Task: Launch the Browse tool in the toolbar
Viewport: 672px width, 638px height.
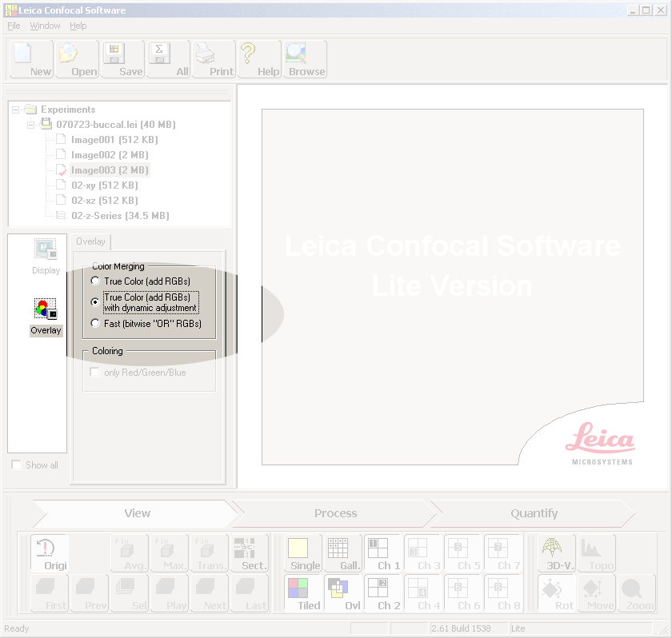Action: [x=305, y=59]
